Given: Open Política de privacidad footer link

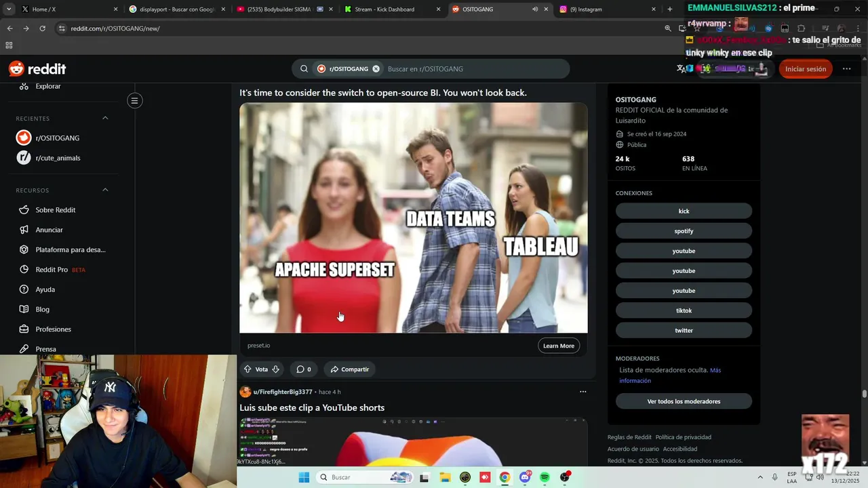Looking at the screenshot, I should (684, 437).
